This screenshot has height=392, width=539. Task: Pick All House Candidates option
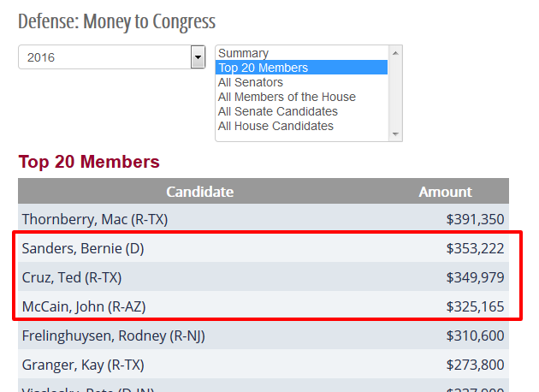[275, 126]
